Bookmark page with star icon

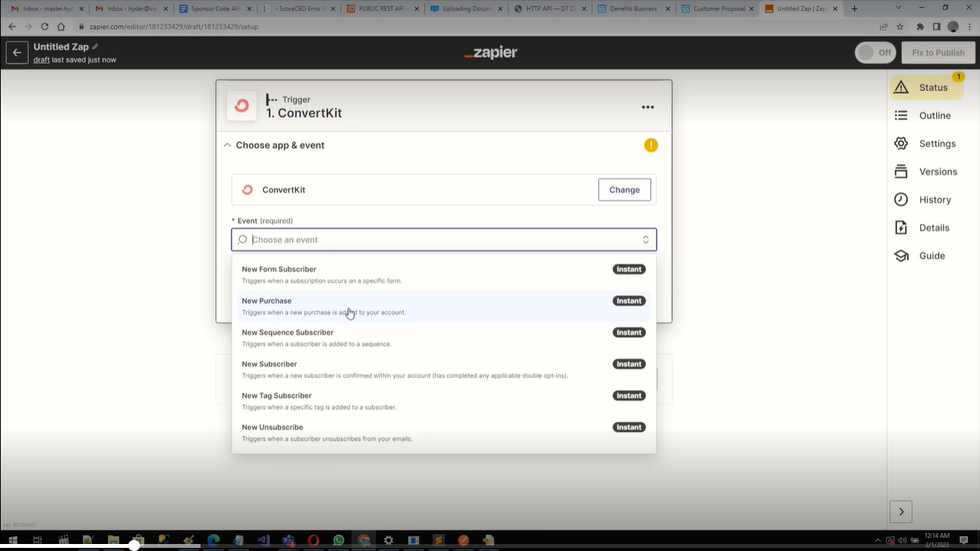(900, 26)
